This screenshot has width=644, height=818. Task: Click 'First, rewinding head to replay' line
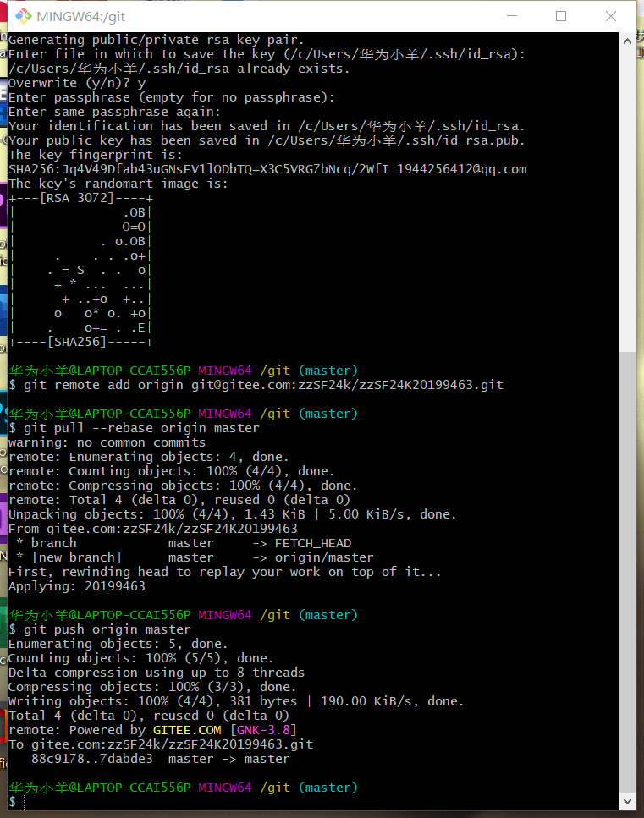(225, 573)
